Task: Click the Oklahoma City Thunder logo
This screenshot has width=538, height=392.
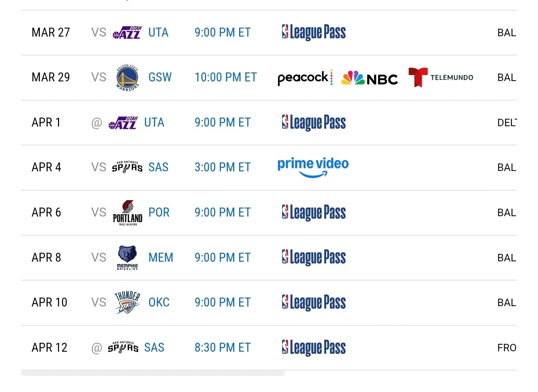Action: pos(127,302)
